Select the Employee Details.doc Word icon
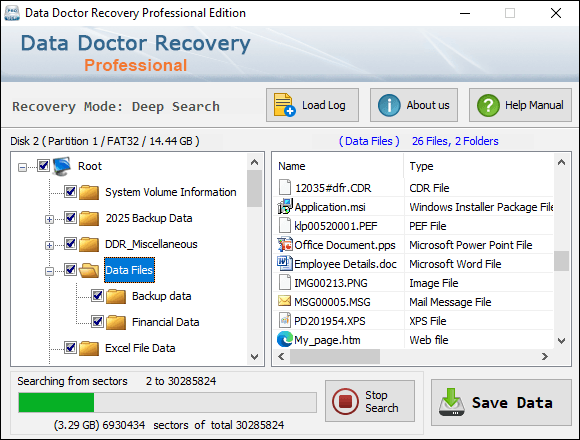 pos(284,263)
